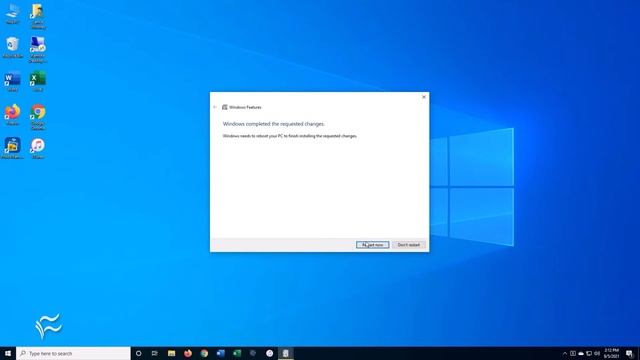Open This PC desktop icon
This screenshot has width=640, height=360.
coord(12,14)
